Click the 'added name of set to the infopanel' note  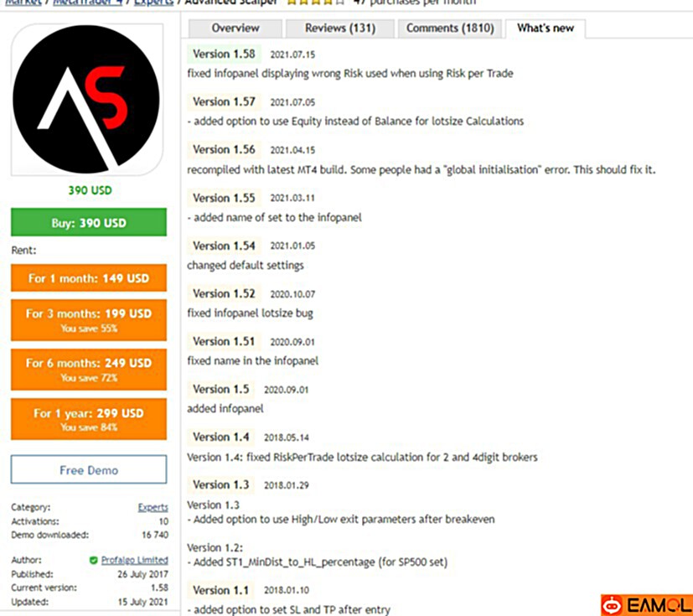point(275,217)
